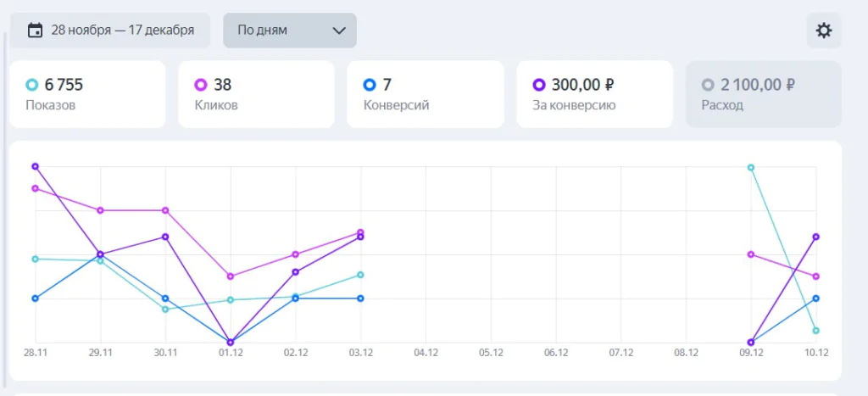Screen dimensions: 868x396
Task: Click the pink circle marker beside 38
Action: click(201, 85)
